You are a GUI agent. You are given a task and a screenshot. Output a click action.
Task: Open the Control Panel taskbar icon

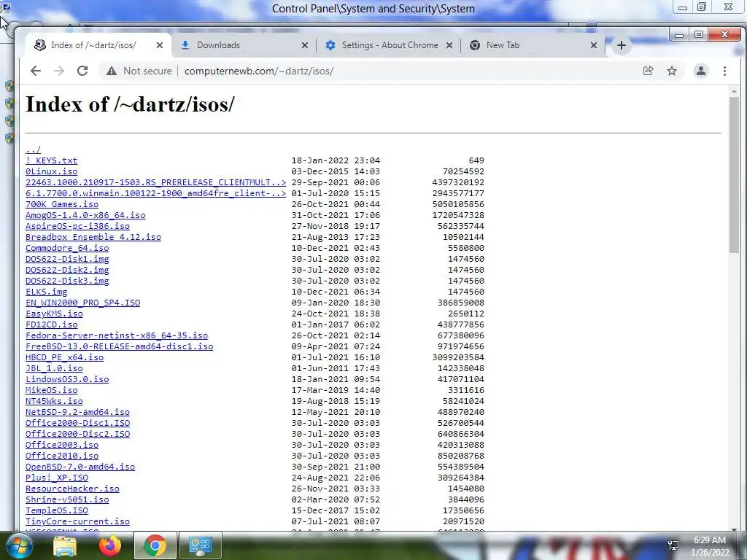pos(200,545)
